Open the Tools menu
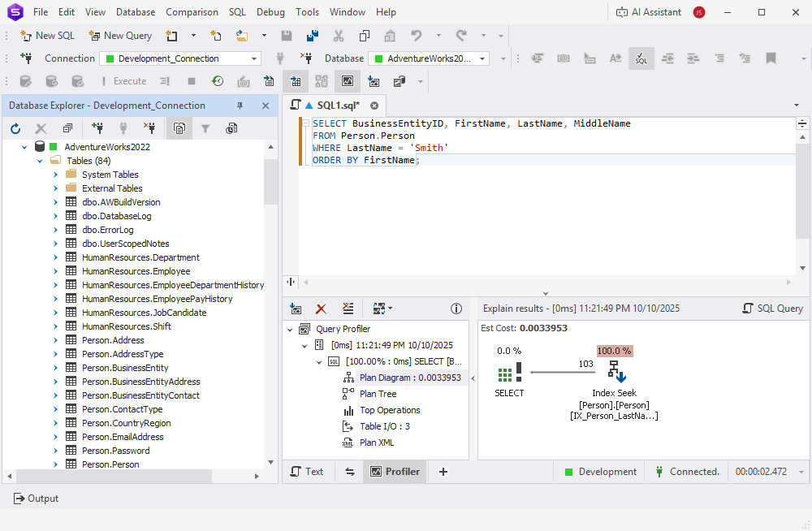Image resolution: width=812 pixels, height=531 pixels. coord(307,12)
